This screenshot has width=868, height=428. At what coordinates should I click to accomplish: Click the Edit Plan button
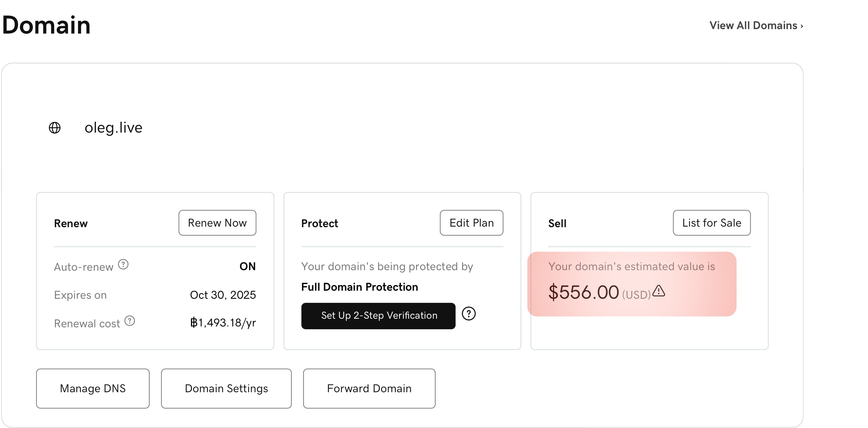click(x=471, y=223)
